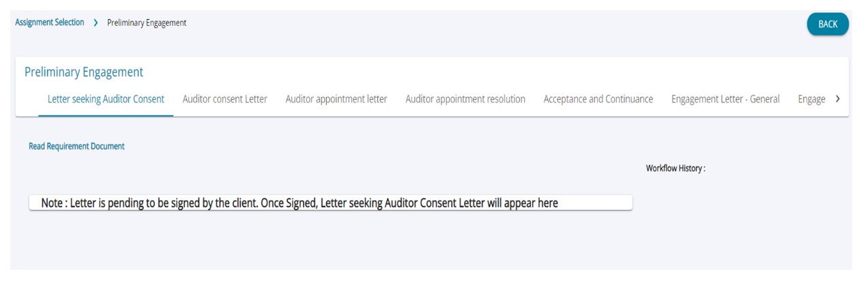Image resolution: width=868 pixels, height=284 pixels.
Task: Select the partially visible Engage tab
Action: 811,99
